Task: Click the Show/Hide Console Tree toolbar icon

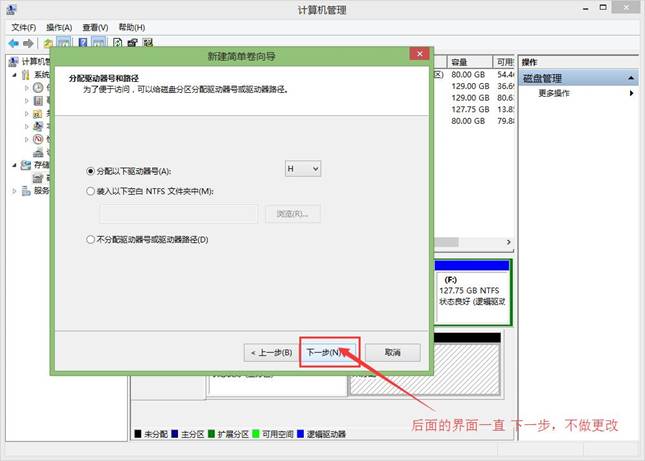Action: 64,43
